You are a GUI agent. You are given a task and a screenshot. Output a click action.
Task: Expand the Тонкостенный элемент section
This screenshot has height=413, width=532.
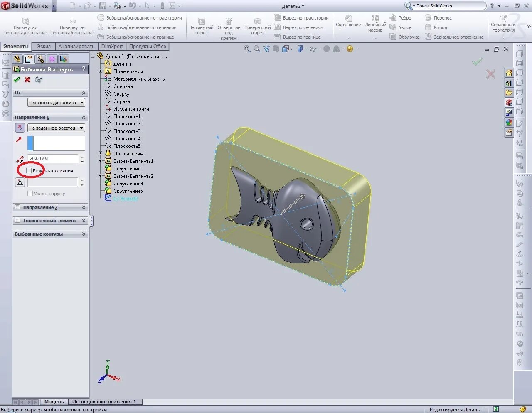[x=84, y=221]
